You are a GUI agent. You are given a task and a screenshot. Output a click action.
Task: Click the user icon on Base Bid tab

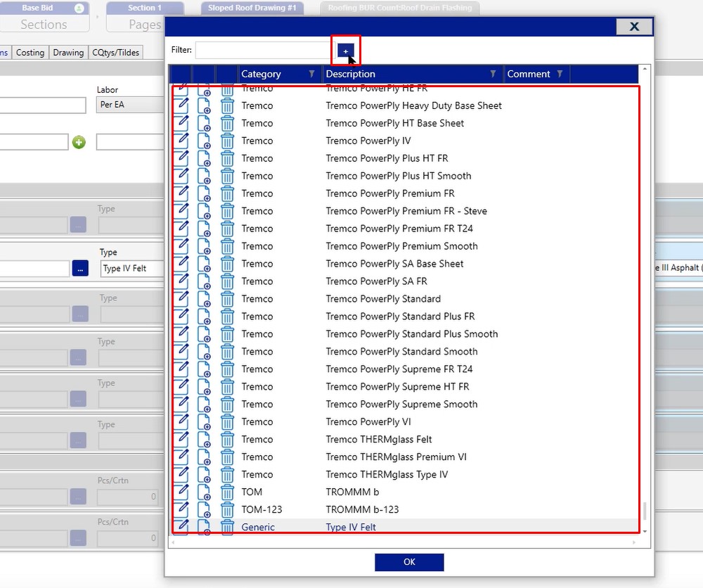(x=79, y=8)
